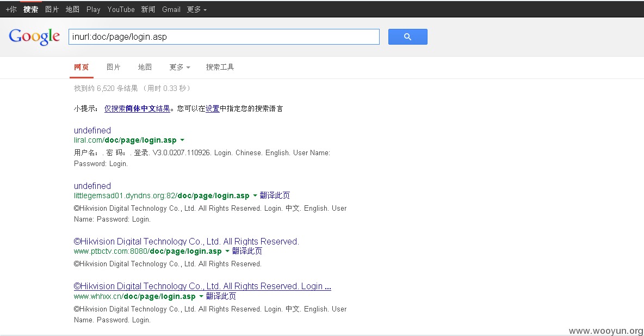Screen dimensions: 644x336
Task: Open Hikvision result title for www.ptbctv.com
Action: (x=187, y=241)
